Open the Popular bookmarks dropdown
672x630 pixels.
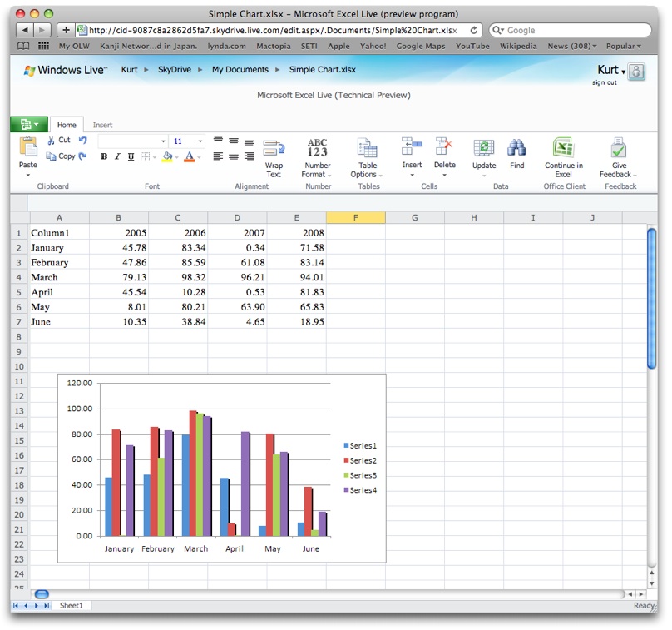click(623, 46)
